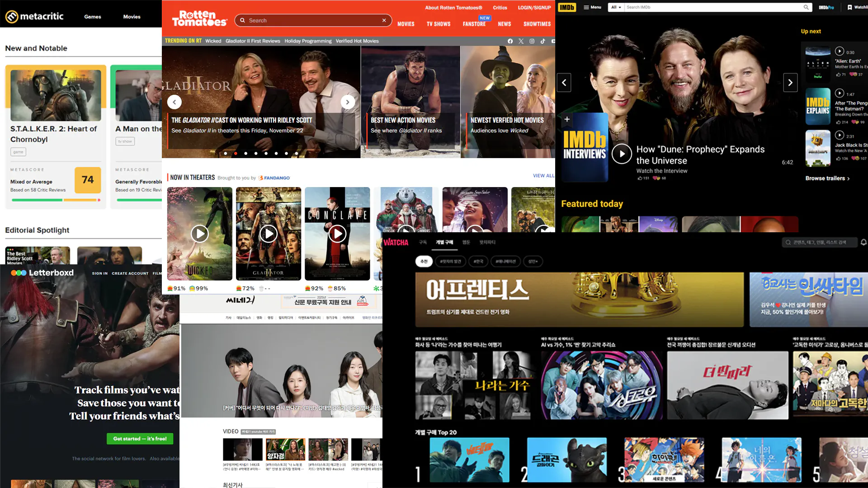The image size is (868, 488).
Task: Click the Metacritic logo
Action: (x=34, y=16)
